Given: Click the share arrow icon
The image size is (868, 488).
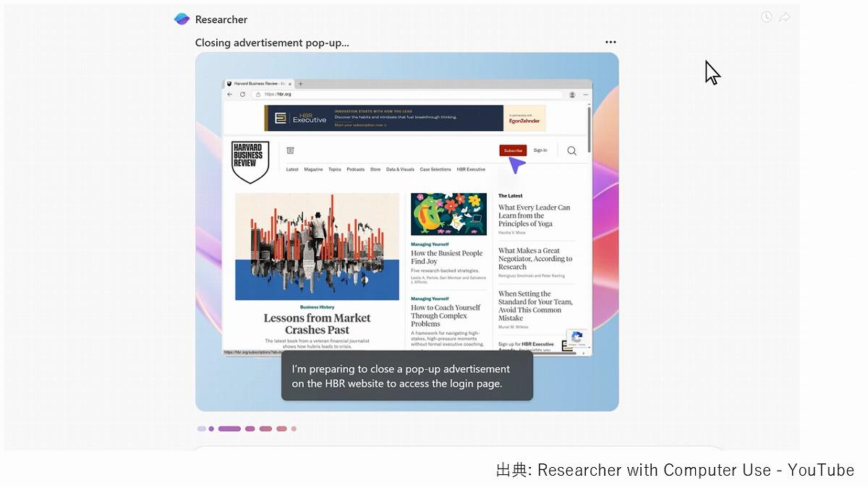Looking at the screenshot, I should 784,17.
